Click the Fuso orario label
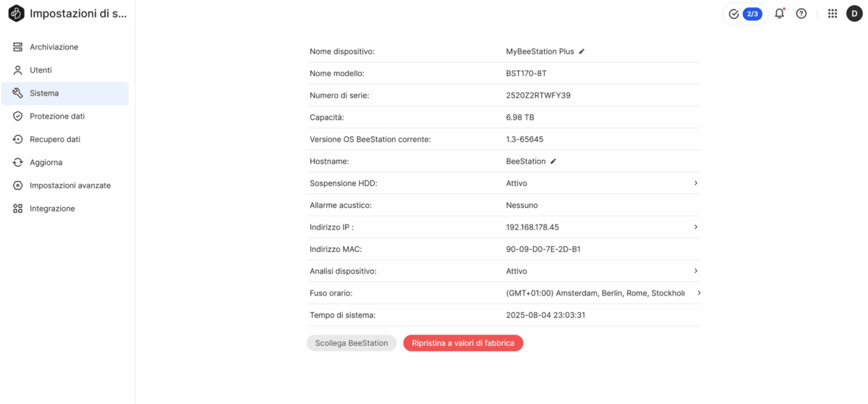The height and width of the screenshot is (404, 868). coord(331,293)
